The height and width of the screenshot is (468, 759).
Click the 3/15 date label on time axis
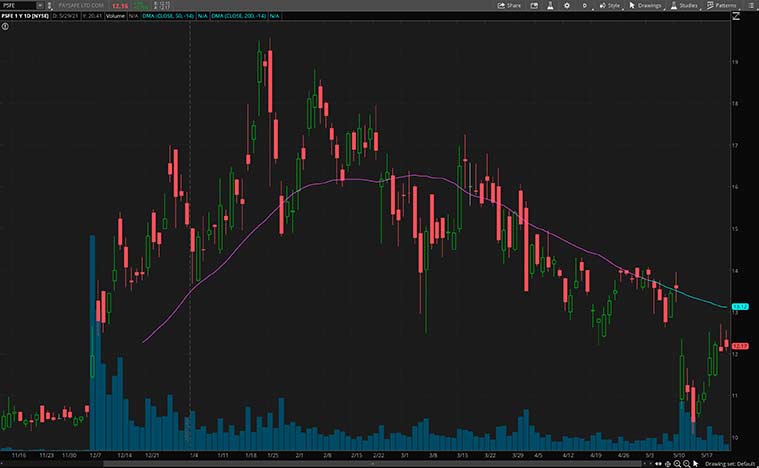pyautogui.click(x=462, y=455)
